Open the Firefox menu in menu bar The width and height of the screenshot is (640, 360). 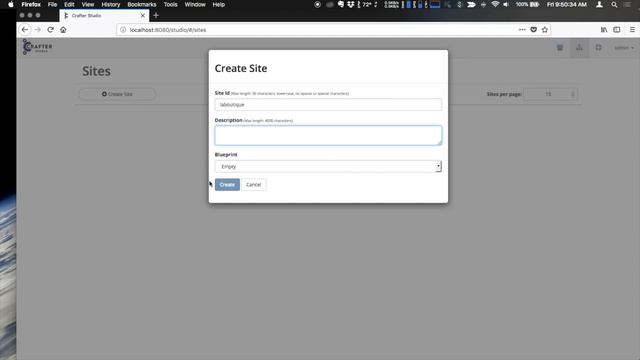(x=31, y=4)
